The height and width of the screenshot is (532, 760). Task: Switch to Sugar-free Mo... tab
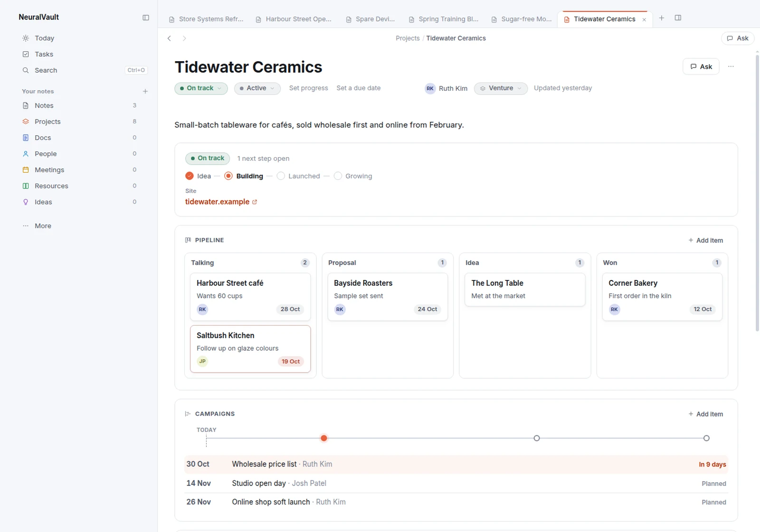522,19
